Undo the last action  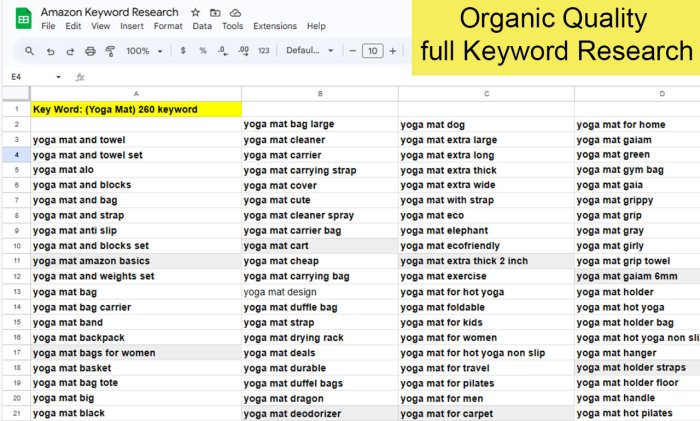(x=50, y=51)
